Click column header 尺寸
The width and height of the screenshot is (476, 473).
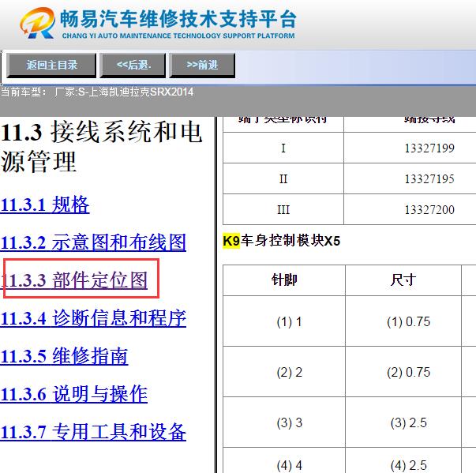point(403,280)
